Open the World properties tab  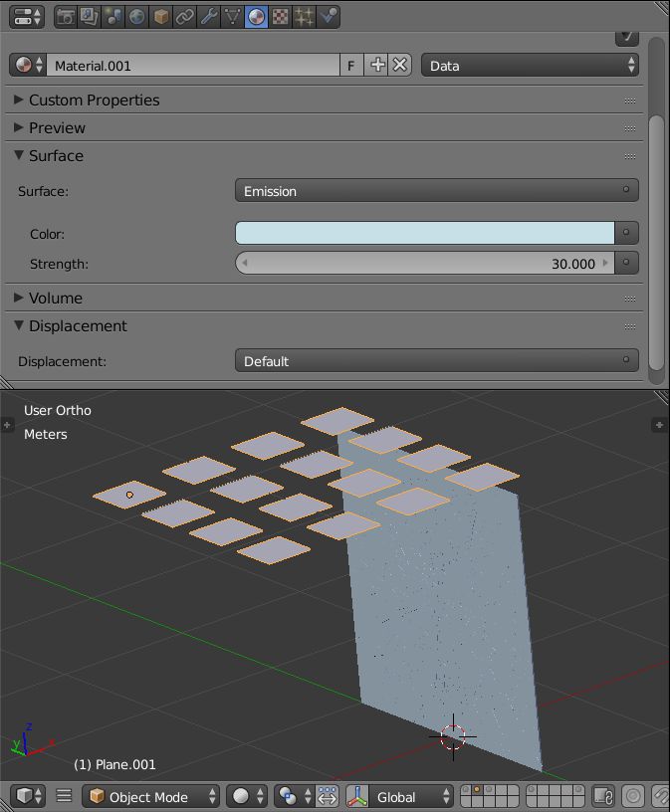pyautogui.click(x=136, y=17)
